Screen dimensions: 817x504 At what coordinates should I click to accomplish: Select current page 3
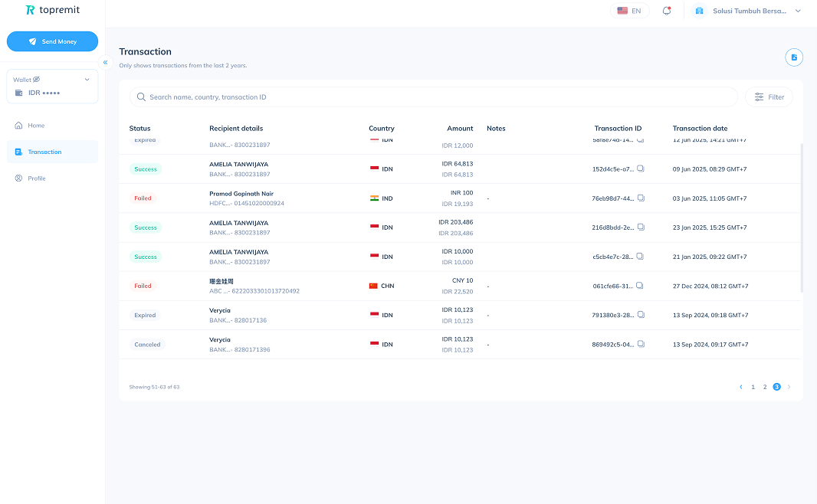point(777,387)
